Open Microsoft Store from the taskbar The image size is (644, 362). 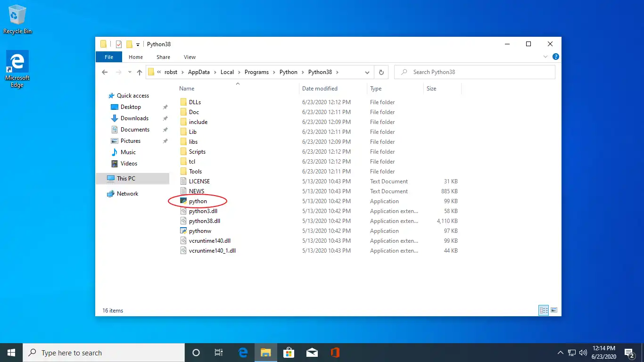click(x=289, y=352)
